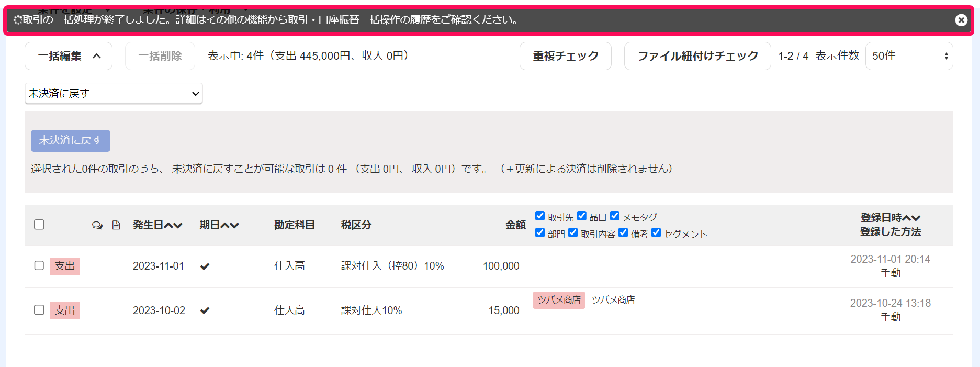This screenshot has height=367, width=980.
Task: Click the plain ツバメ商店 text
Action: (613, 300)
